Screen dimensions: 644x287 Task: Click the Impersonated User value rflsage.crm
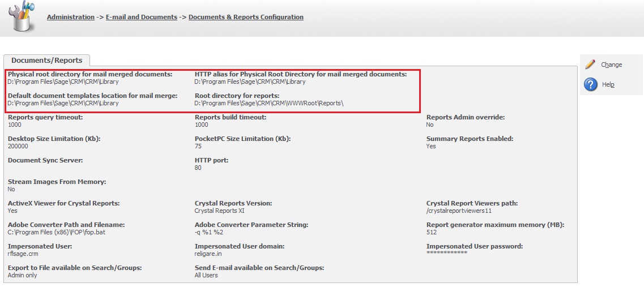click(22, 254)
